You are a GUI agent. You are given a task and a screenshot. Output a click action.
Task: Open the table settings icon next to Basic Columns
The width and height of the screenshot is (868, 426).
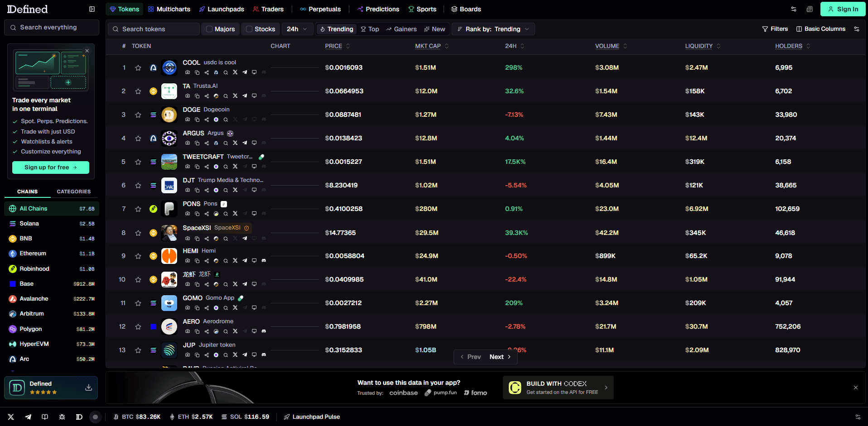[857, 29]
